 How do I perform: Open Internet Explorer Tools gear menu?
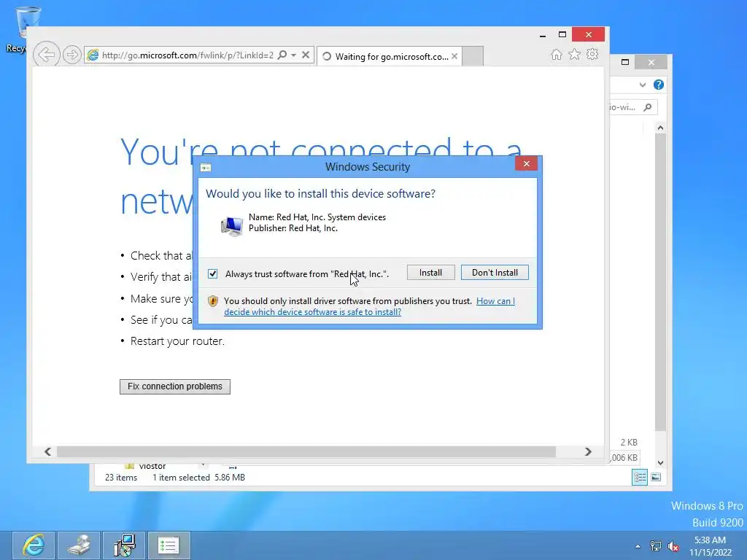click(592, 54)
